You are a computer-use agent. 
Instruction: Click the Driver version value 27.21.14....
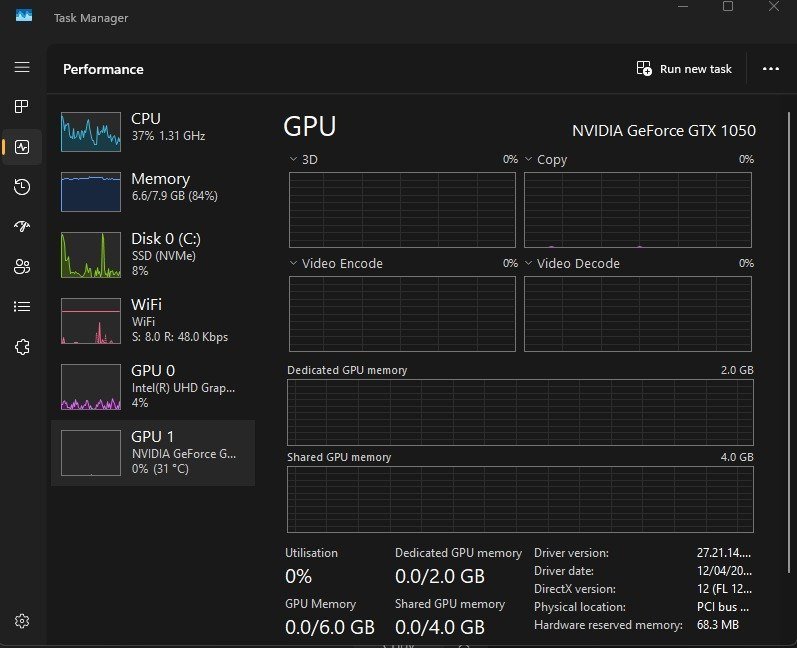click(x=724, y=553)
